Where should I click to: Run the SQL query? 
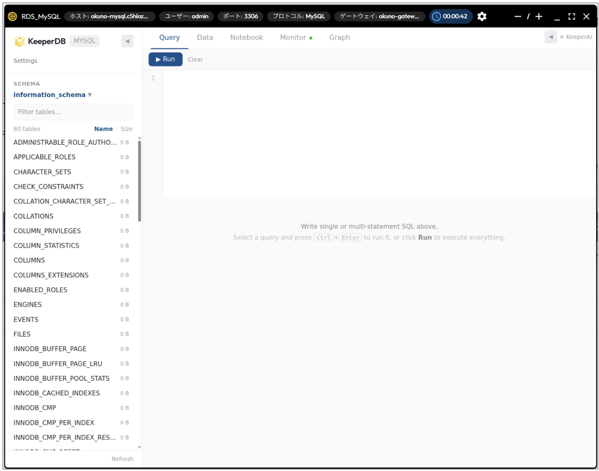point(165,59)
